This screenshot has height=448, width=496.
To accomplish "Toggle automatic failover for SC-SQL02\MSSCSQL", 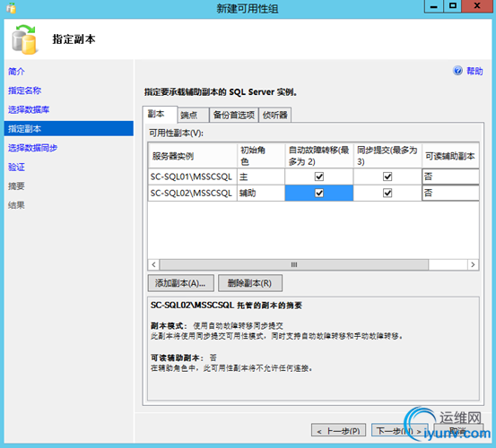I will click(x=319, y=193).
